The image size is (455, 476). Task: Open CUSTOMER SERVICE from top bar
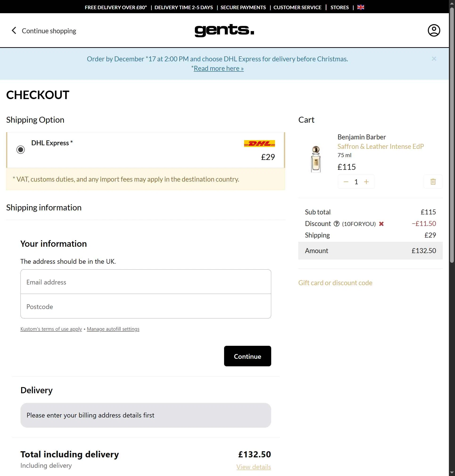297,7
